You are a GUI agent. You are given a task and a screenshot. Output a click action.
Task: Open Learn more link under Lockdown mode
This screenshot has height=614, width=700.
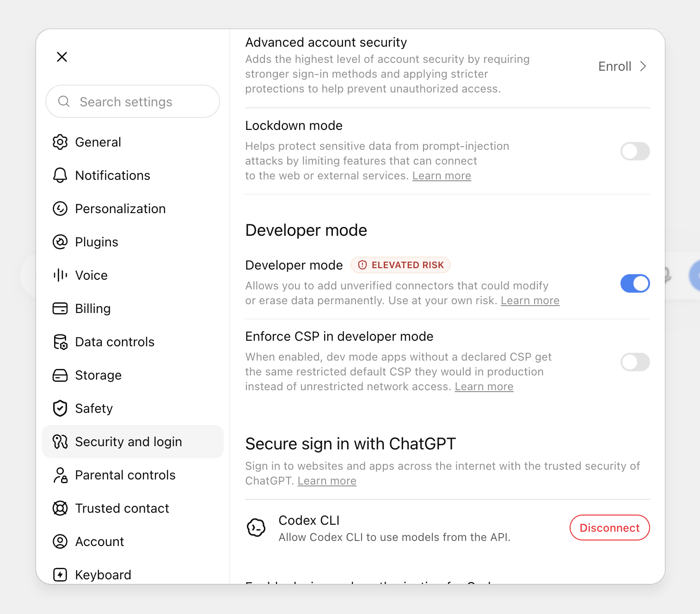click(x=442, y=176)
